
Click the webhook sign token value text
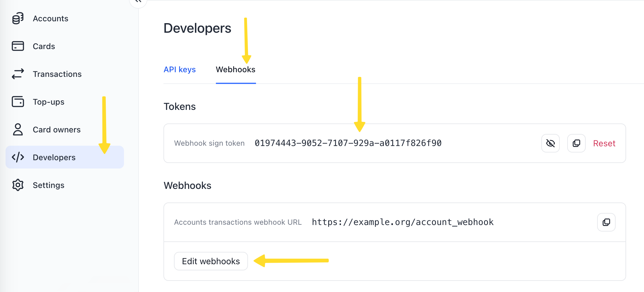[x=348, y=143]
